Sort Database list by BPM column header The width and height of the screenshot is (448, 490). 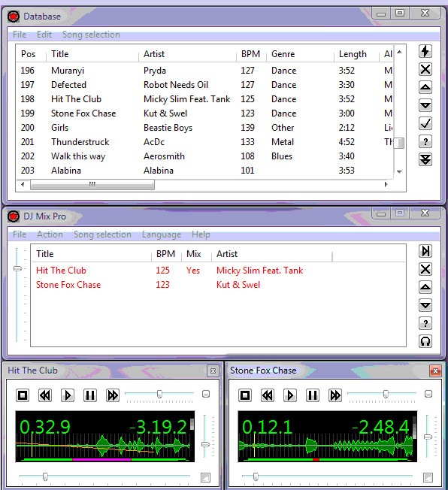click(251, 54)
